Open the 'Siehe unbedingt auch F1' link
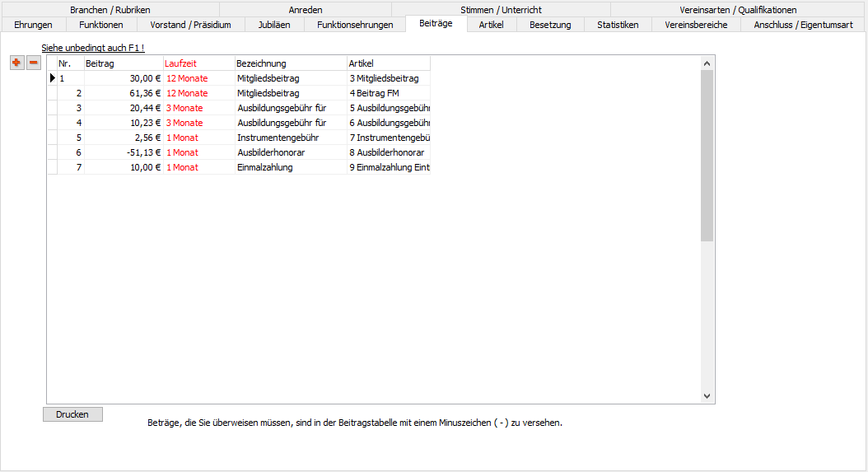Viewport: 868px width, 472px height. point(93,49)
